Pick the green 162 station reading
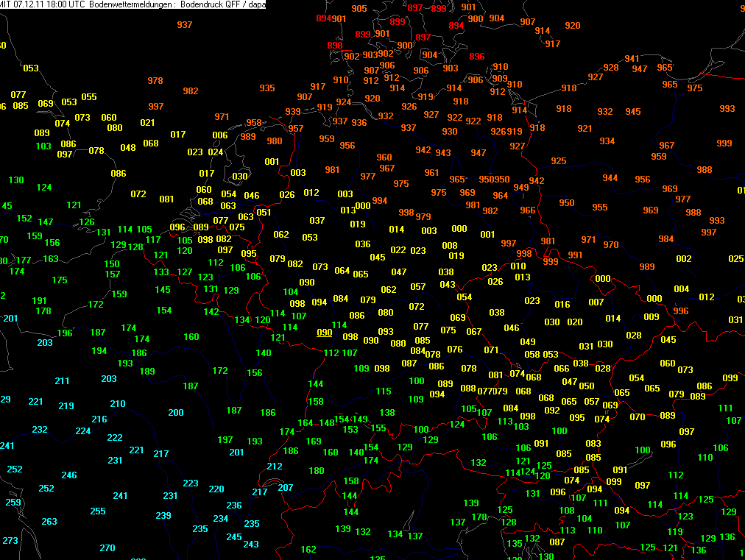745x560 pixels. coord(308,550)
